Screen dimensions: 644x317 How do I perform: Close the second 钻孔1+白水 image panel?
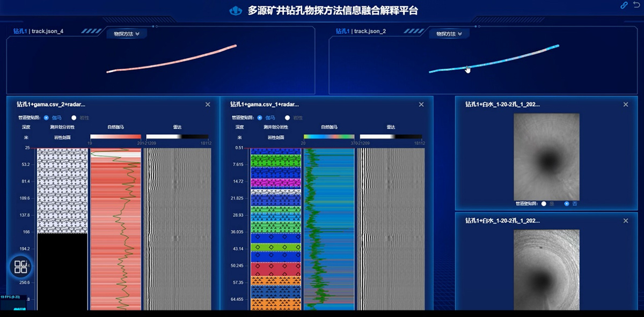(x=626, y=221)
